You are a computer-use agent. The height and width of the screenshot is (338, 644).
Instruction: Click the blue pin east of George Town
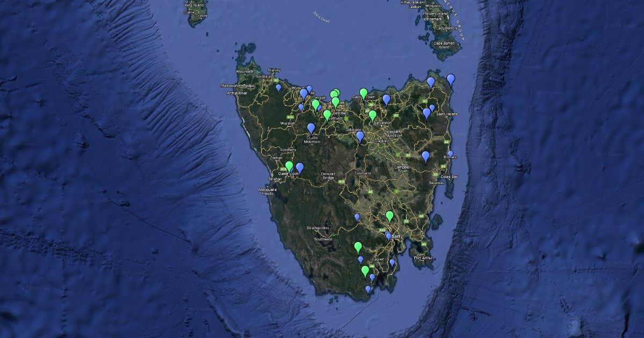[x=386, y=100]
